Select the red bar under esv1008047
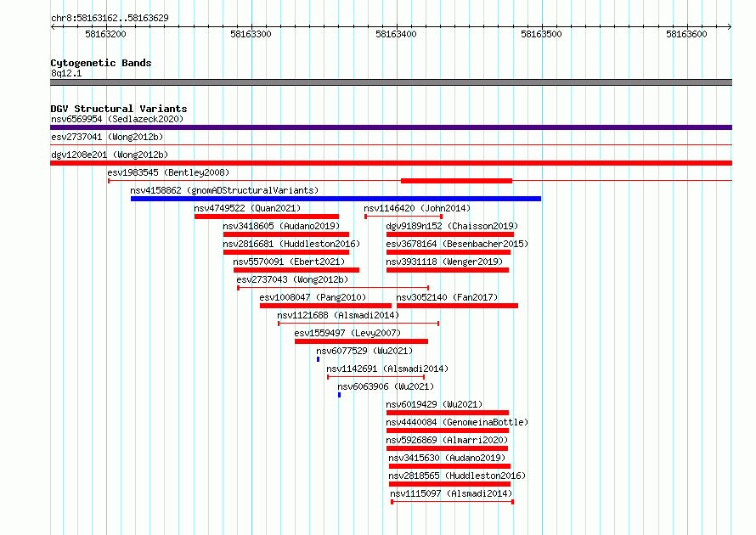 [x=325, y=306]
